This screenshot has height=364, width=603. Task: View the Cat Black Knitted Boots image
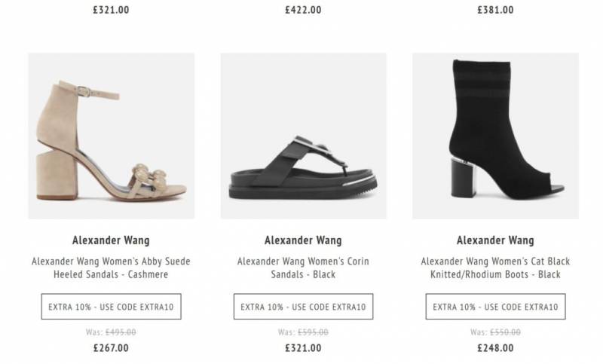(495, 136)
